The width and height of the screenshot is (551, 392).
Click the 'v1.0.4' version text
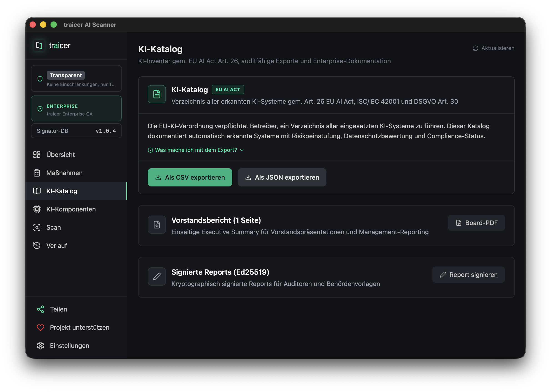[106, 131]
